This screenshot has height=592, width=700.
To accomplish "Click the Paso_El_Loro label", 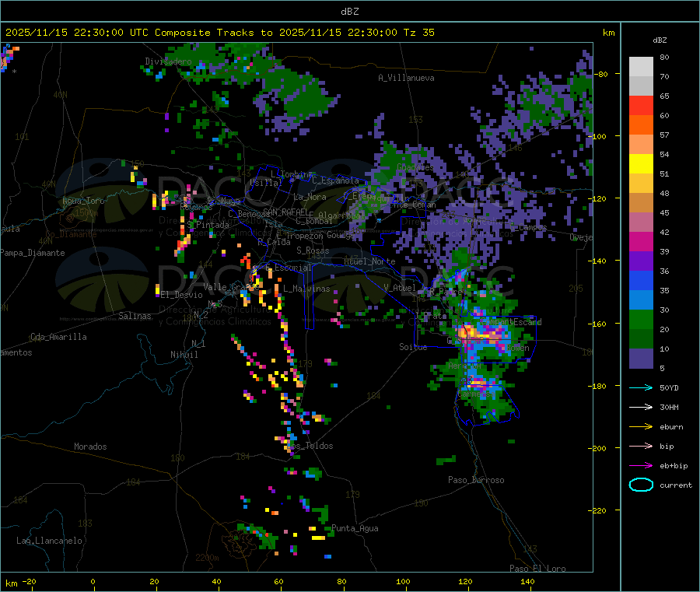I will (x=538, y=569).
